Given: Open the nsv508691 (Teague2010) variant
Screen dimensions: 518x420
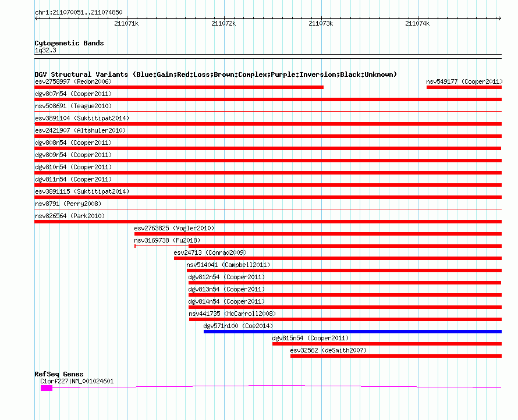Looking at the screenshot, I should (73, 106).
